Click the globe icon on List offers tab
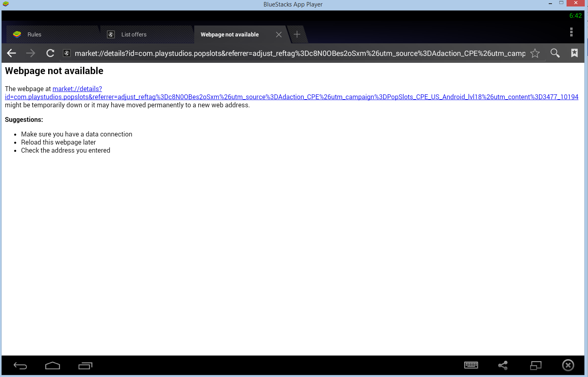Viewport: 588px width, 377px height. tap(111, 34)
